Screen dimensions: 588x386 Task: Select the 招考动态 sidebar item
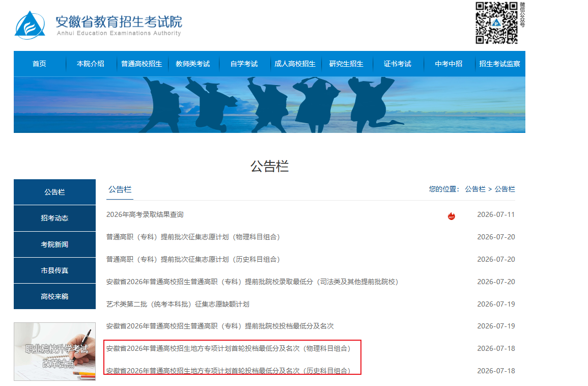55,218
